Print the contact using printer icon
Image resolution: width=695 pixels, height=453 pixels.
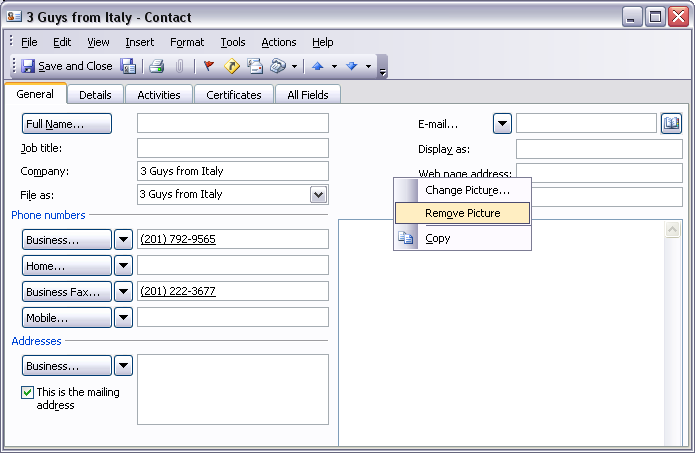tap(157, 66)
